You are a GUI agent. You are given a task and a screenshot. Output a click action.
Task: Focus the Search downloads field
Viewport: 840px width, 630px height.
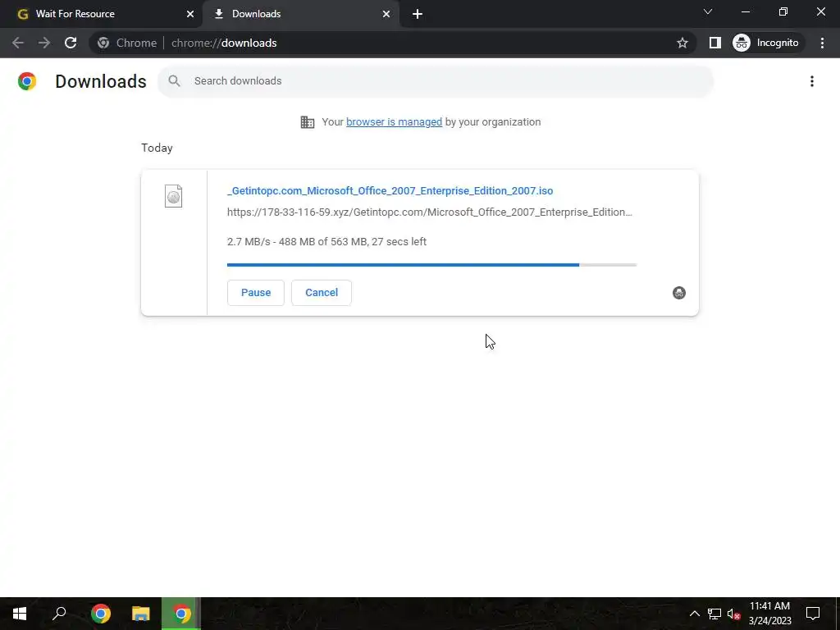(436, 81)
